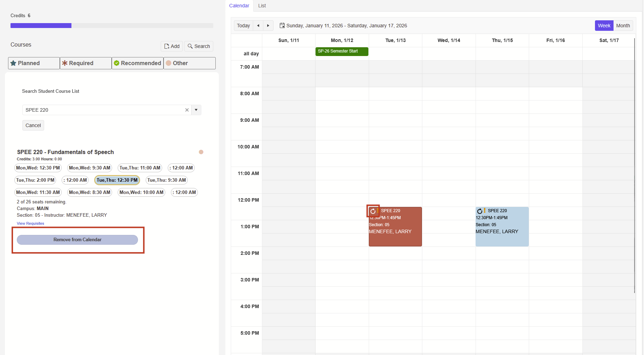Click the Sat, 1/17 day header
Screen dimensions: 644x355
609,40
